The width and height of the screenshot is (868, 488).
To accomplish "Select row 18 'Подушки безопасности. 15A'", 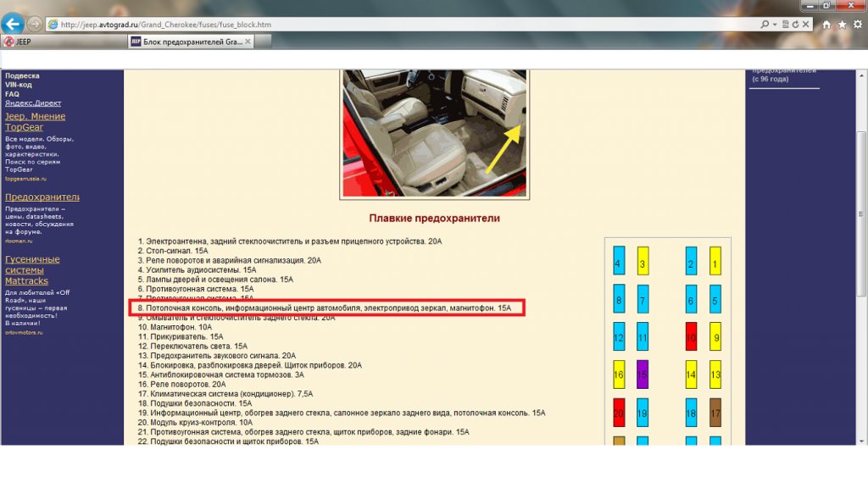I will (195, 403).
